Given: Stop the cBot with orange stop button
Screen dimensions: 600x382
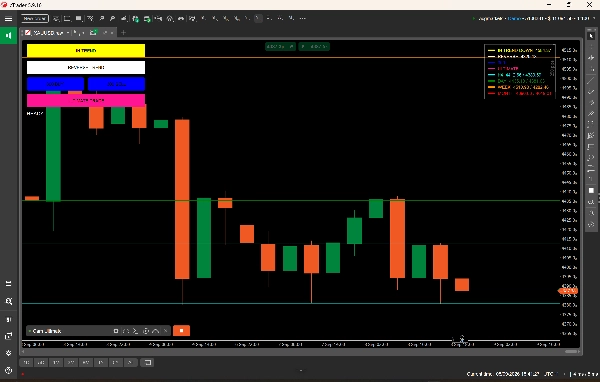Looking at the screenshot, I should click(x=181, y=331).
